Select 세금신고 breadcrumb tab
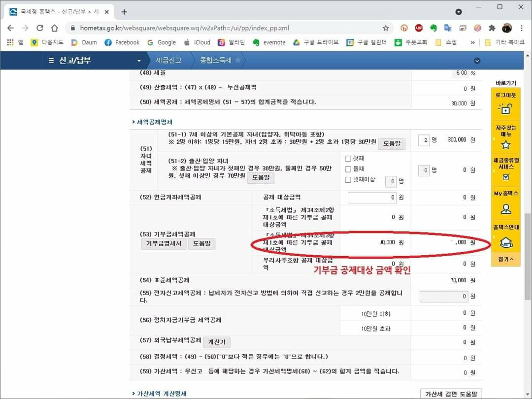The image size is (532, 399). [x=168, y=60]
